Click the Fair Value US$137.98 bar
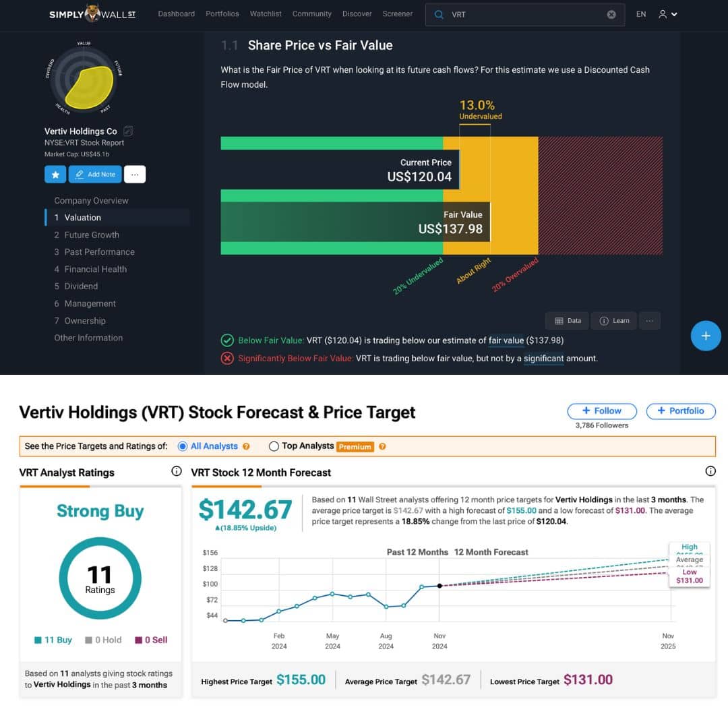 click(x=355, y=222)
